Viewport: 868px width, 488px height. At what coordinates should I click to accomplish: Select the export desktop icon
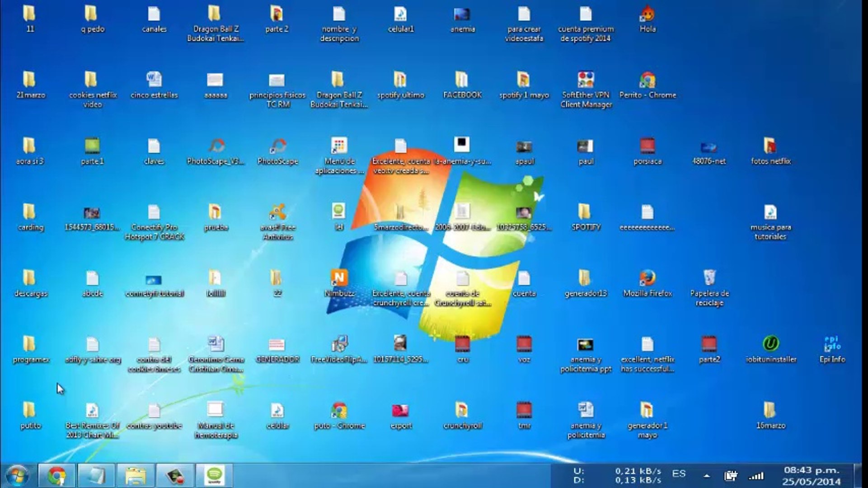click(401, 416)
